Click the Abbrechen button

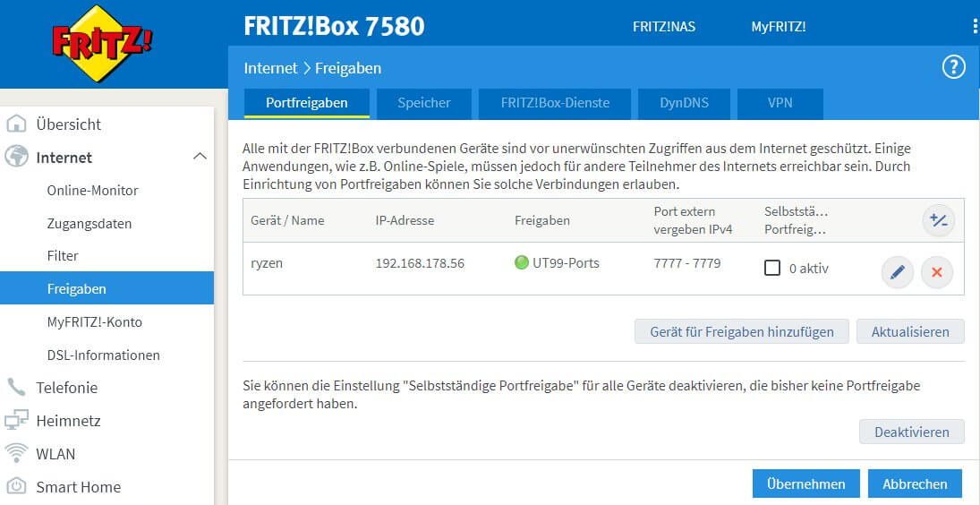pos(915,484)
